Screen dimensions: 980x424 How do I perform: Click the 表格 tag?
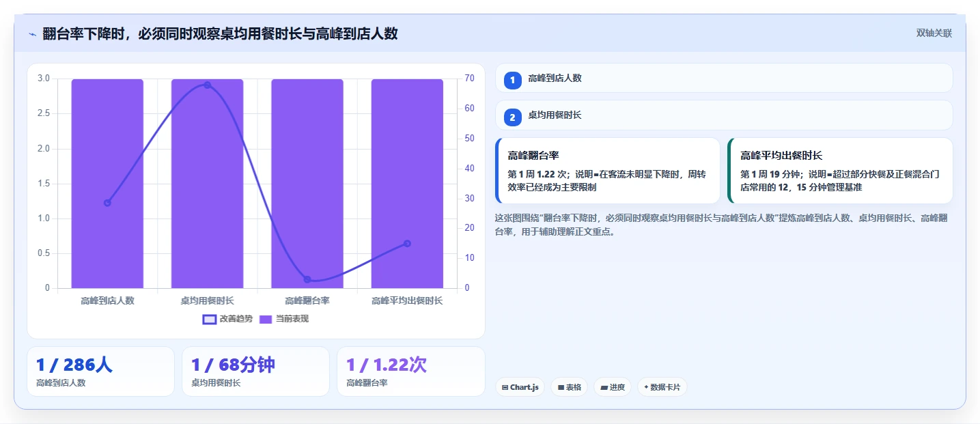tap(570, 387)
